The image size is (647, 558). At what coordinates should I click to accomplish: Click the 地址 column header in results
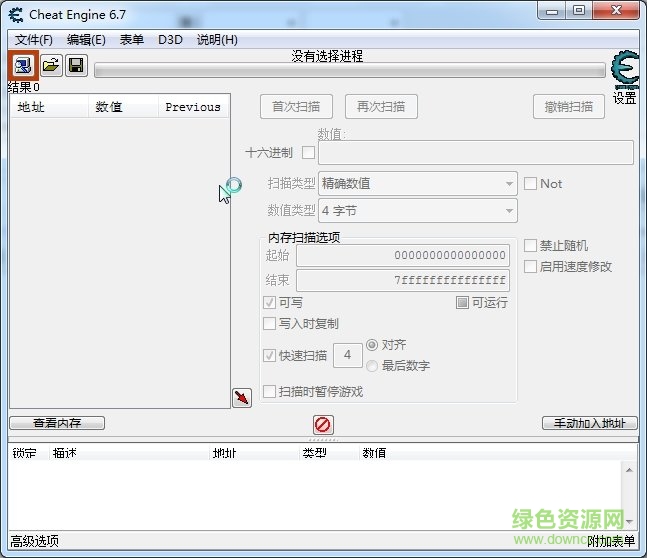(x=49, y=107)
